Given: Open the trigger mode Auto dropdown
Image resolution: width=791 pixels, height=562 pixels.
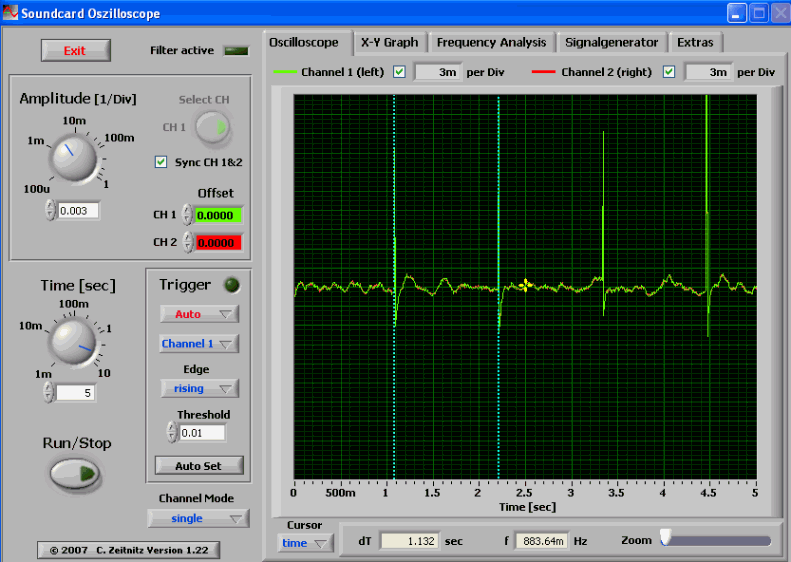Looking at the screenshot, I should click(x=199, y=314).
